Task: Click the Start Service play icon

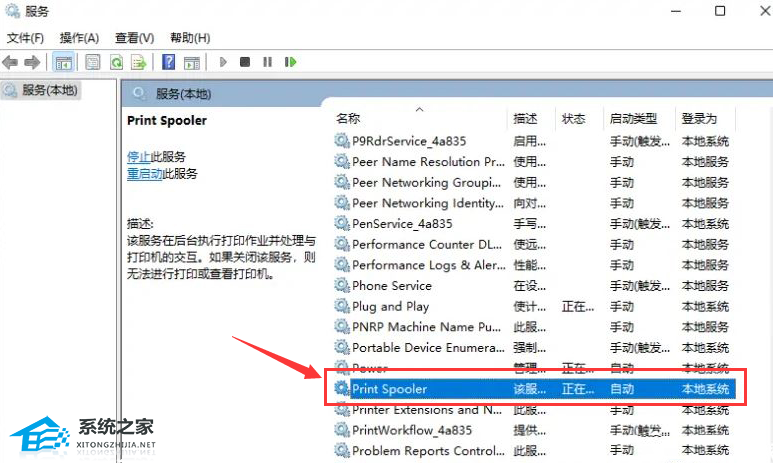Action: pos(223,62)
